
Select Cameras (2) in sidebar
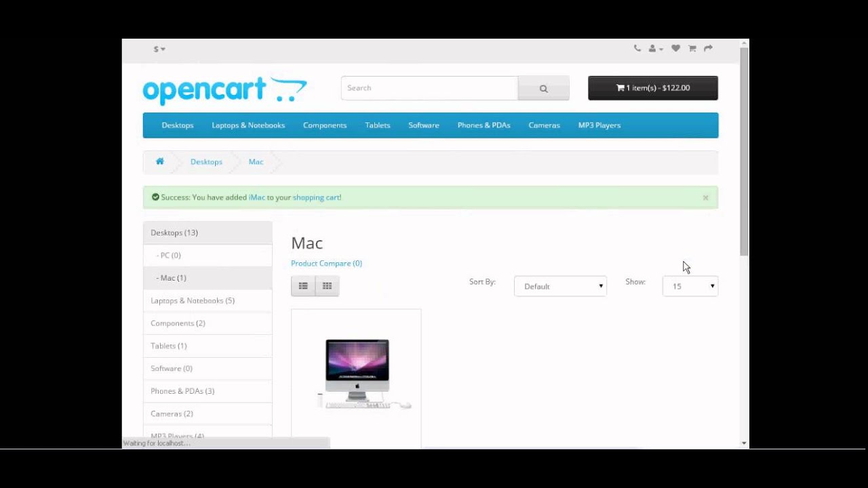point(208,413)
